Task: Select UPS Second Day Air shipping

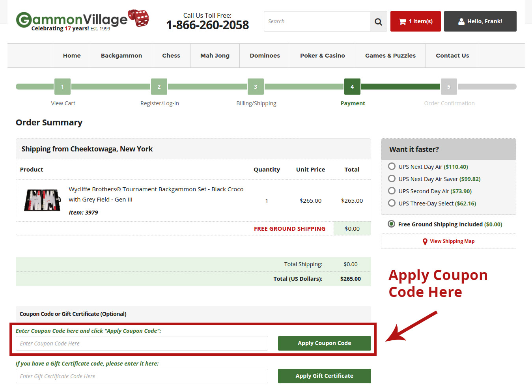Action: coord(392,191)
